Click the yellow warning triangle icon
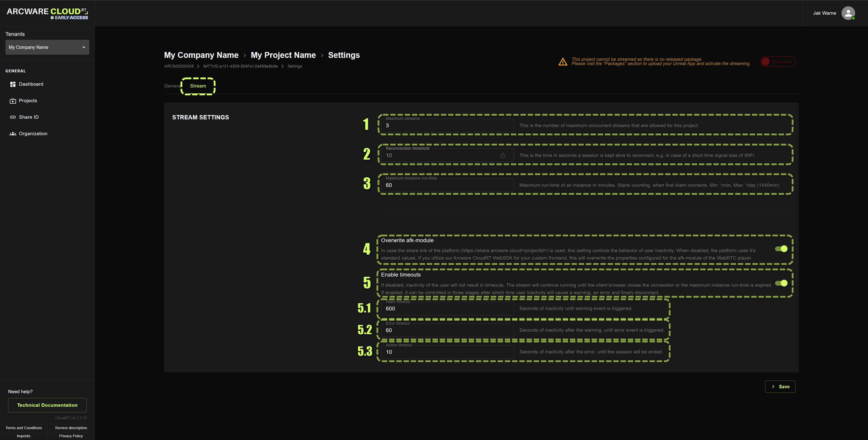The width and height of the screenshot is (868, 440). 563,62
